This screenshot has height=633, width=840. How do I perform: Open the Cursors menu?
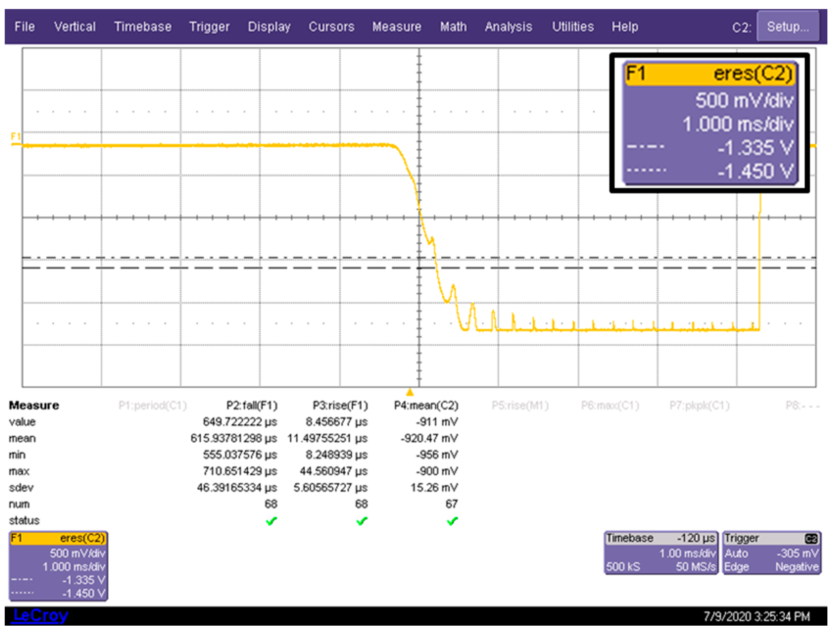tap(331, 27)
